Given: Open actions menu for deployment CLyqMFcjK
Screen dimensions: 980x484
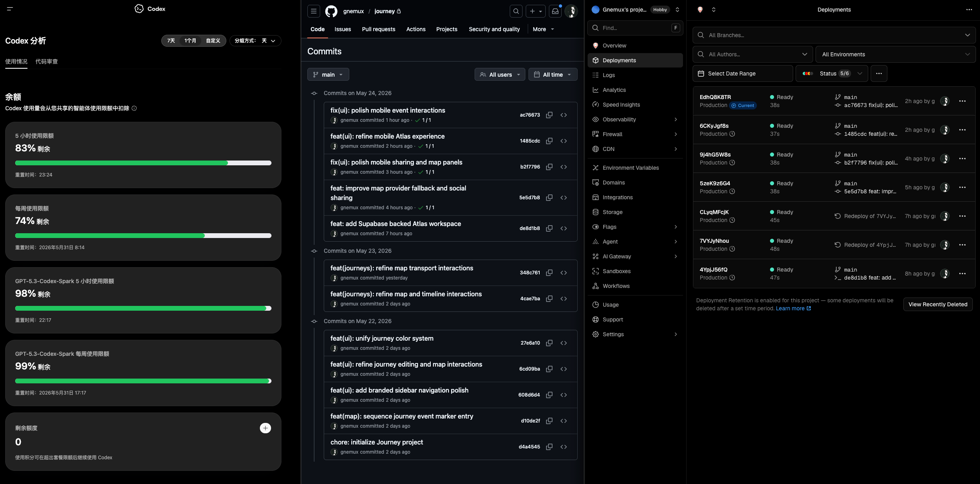Looking at the screenshot, I should 962,216.
